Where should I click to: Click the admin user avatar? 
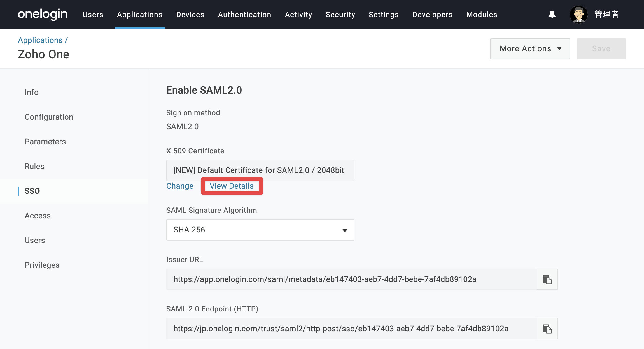click(x=578, y=14)
